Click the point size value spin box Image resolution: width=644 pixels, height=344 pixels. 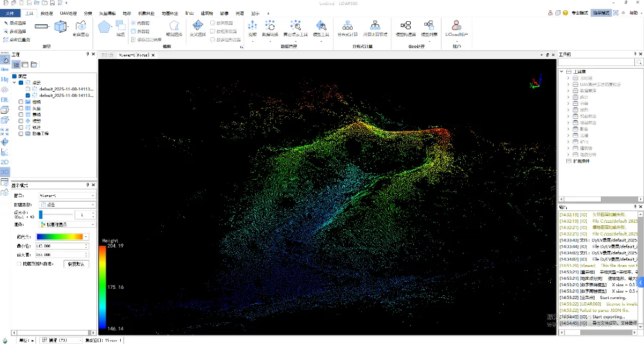(85, 214)
